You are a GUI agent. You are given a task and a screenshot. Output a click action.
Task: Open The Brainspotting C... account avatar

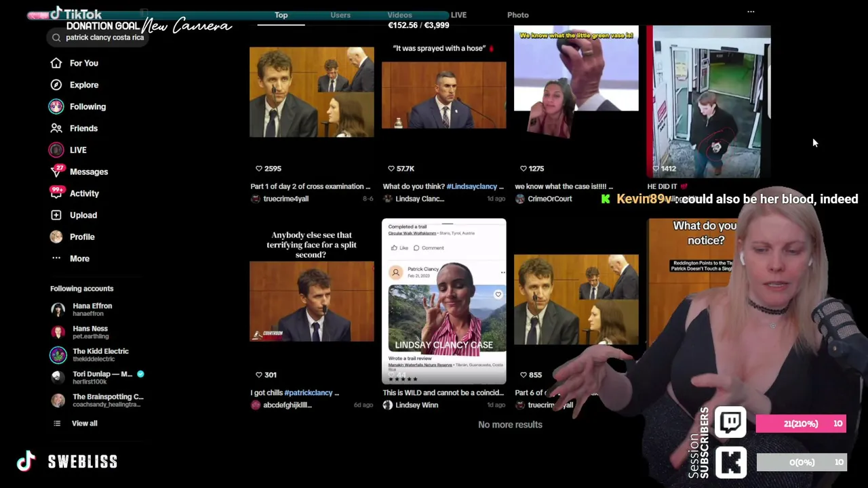58,401
